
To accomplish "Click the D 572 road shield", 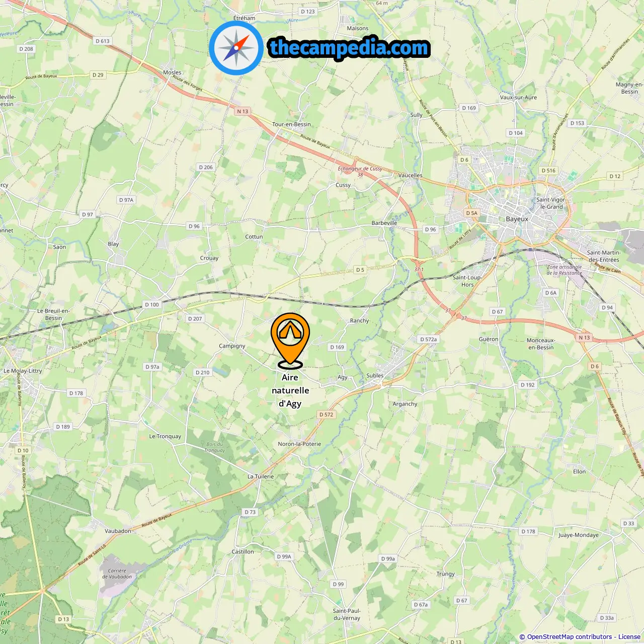I will [326, 415].
